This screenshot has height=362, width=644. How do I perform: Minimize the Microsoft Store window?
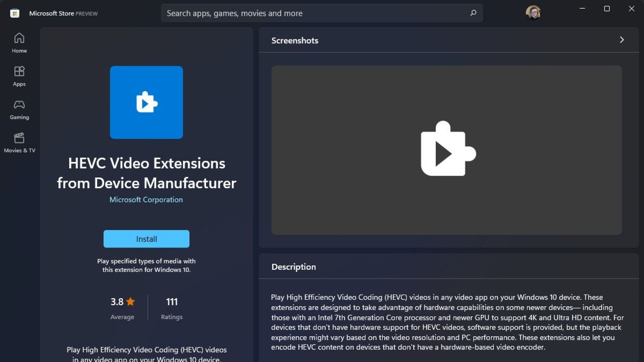click(582, 9)
